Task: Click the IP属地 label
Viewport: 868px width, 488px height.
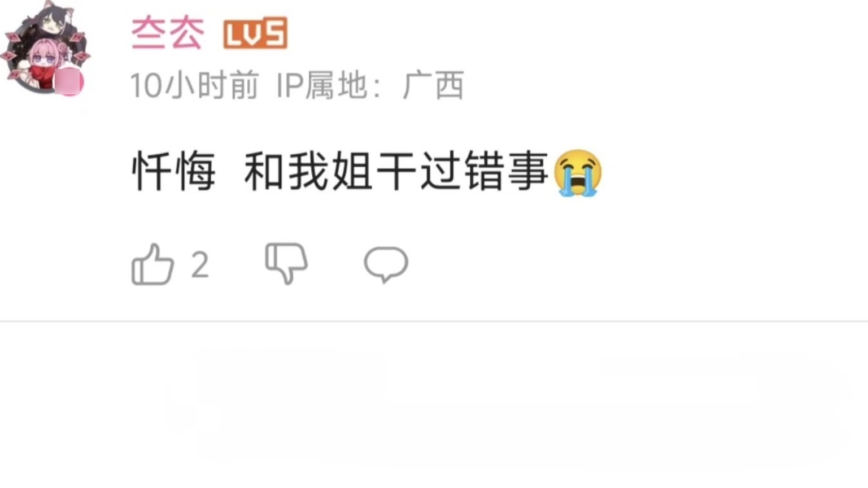Action: coord(321,86)
